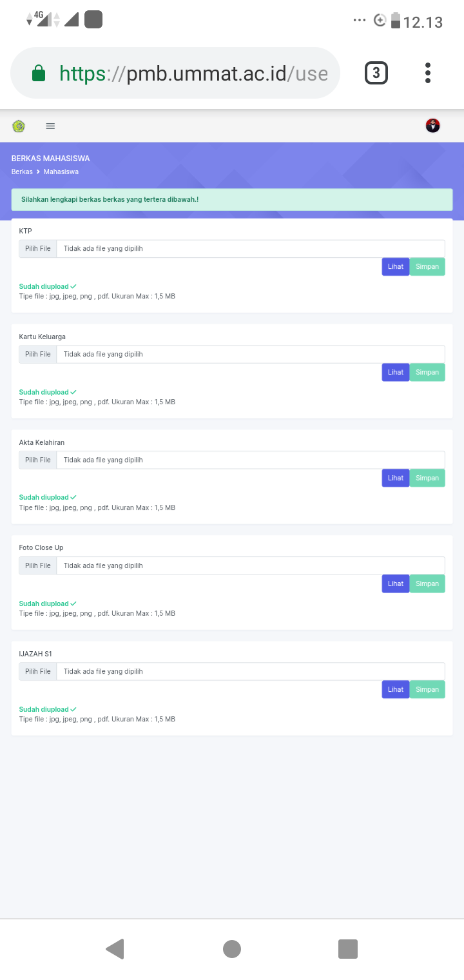The image size is (464, 980).
Task: View the uploaded KTP file
Action: 396,267
